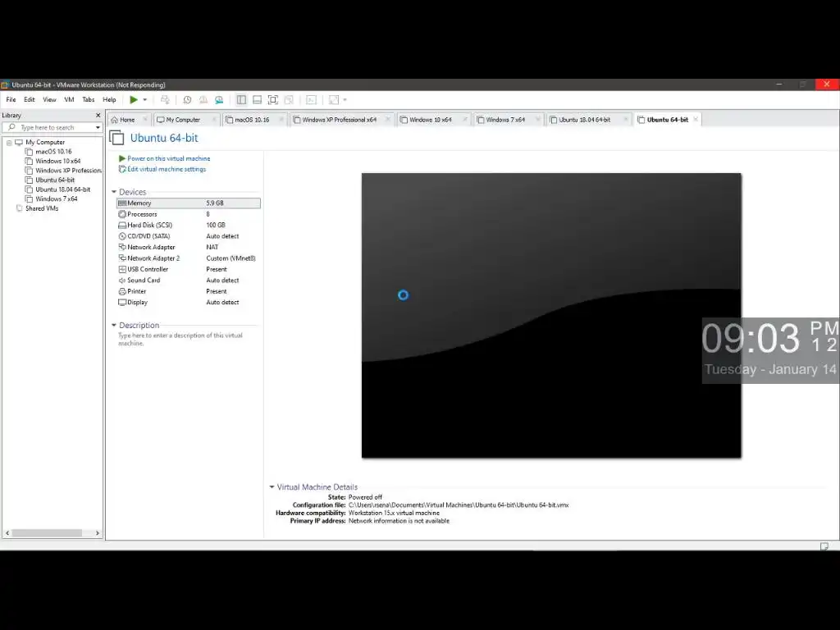
Task: Open the View menu
Action: 49,99
